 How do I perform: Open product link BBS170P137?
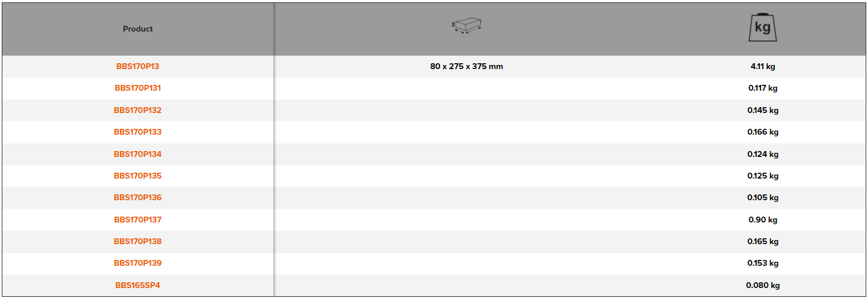(138, 220)
